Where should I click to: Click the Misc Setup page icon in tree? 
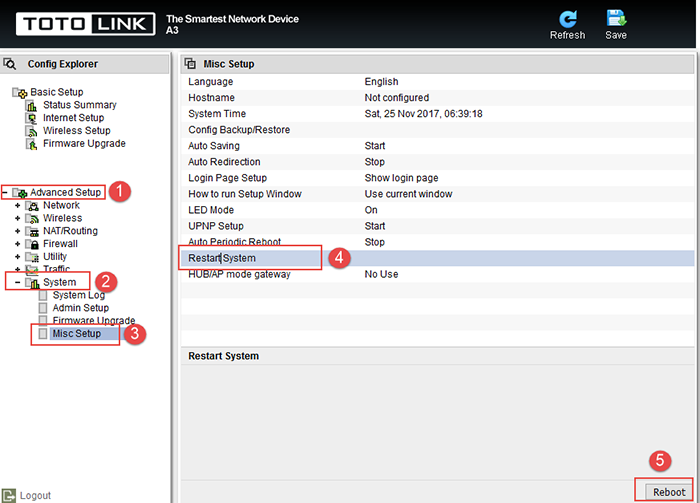click(43, 334)
